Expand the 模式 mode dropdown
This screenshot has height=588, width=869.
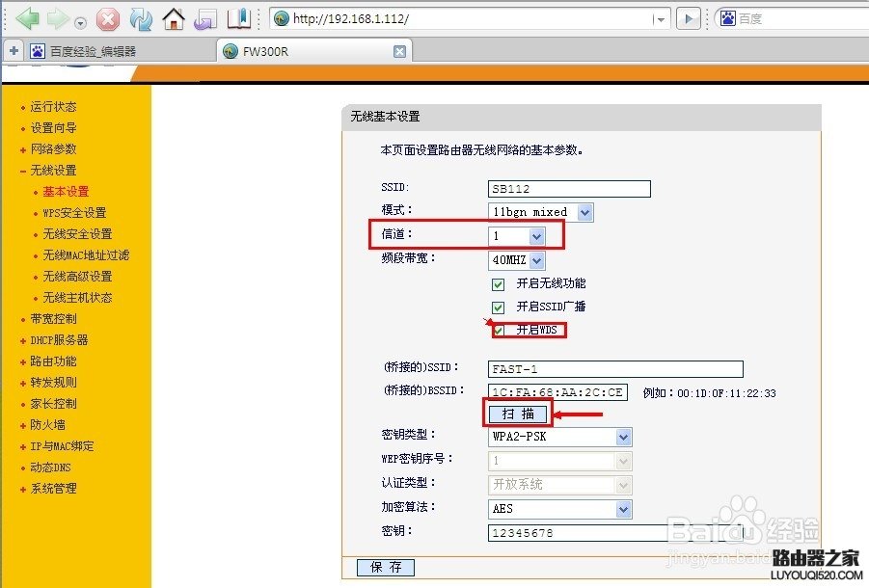point(584,212)
